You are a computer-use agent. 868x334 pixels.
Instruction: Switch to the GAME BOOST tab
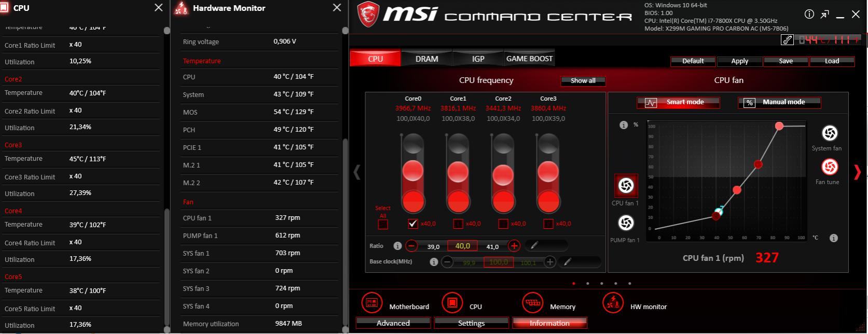click(x=529, y=58)
